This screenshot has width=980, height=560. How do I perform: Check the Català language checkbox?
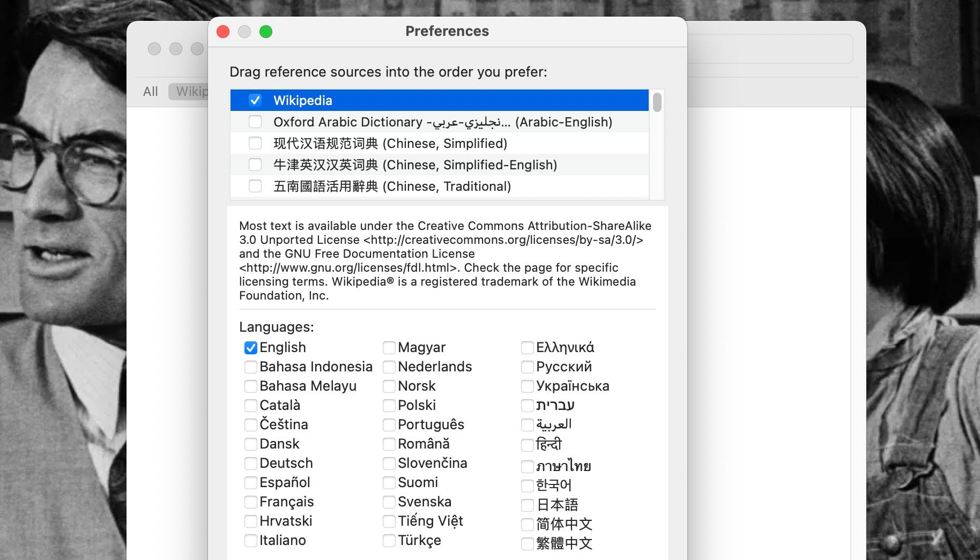pos(251,406)
